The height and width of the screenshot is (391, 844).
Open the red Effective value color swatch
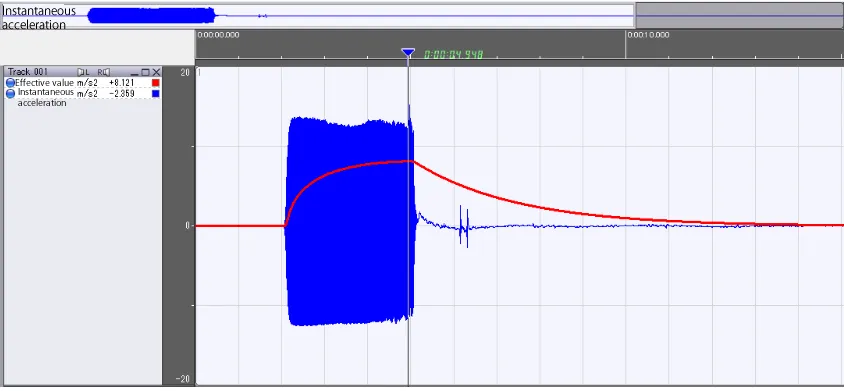(x=156, y=83)
